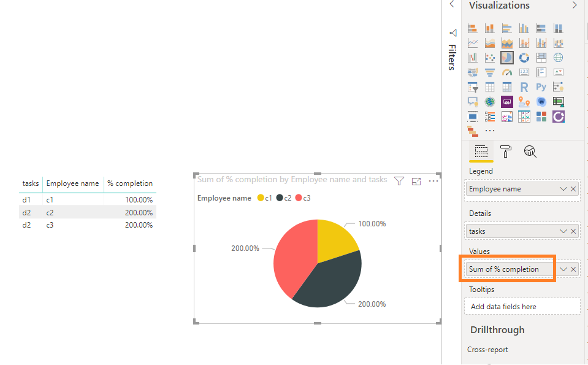Select the Treemap visual
This screenshot has height=365, width=588.
(541, 58)
